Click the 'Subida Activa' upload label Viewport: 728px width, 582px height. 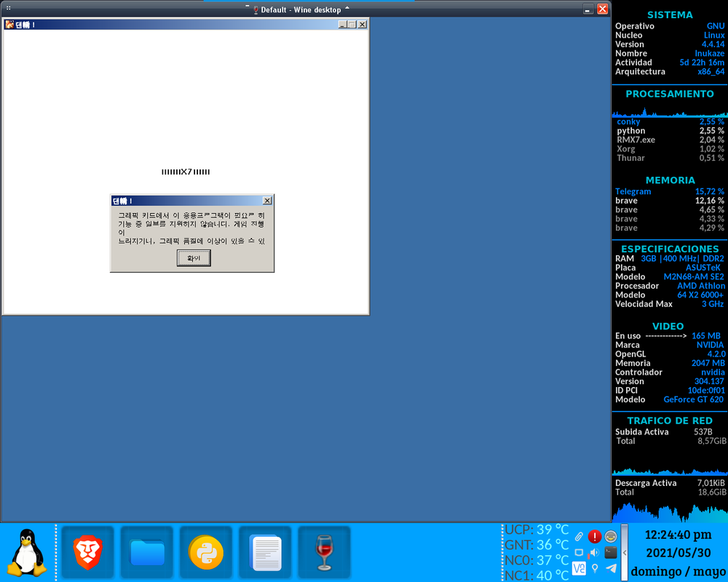(641, 431)
